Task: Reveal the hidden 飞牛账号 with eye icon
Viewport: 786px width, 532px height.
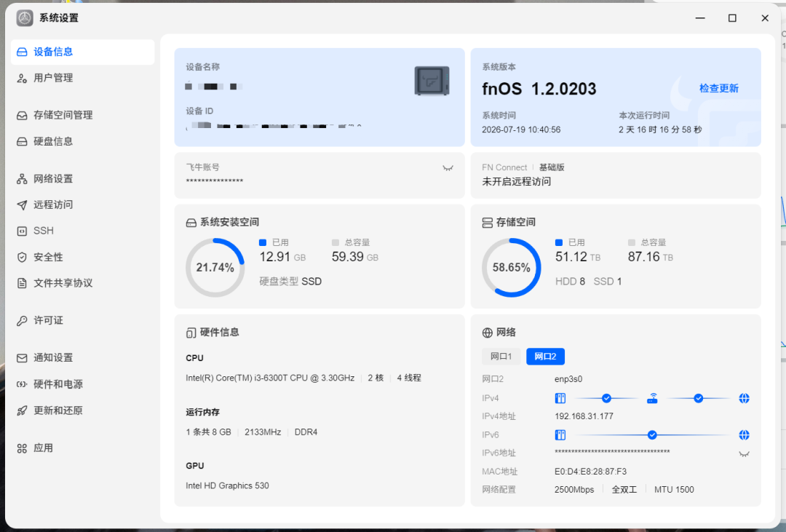Action: pos(448,168)
